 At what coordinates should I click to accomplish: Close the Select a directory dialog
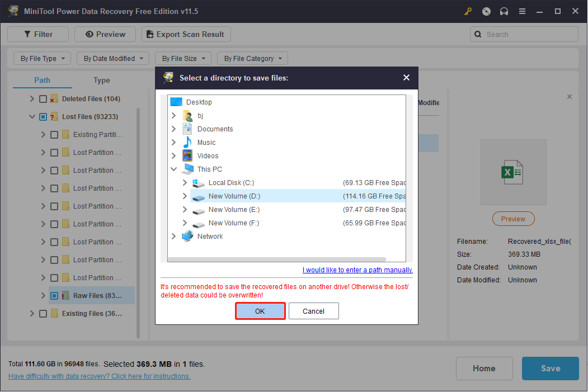[x=406, y=78]
